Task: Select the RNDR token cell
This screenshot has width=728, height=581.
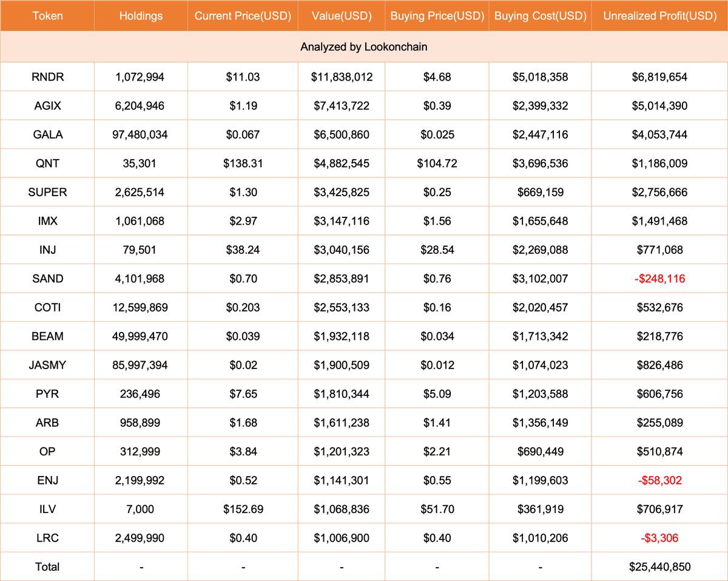Action: [47, 77]
